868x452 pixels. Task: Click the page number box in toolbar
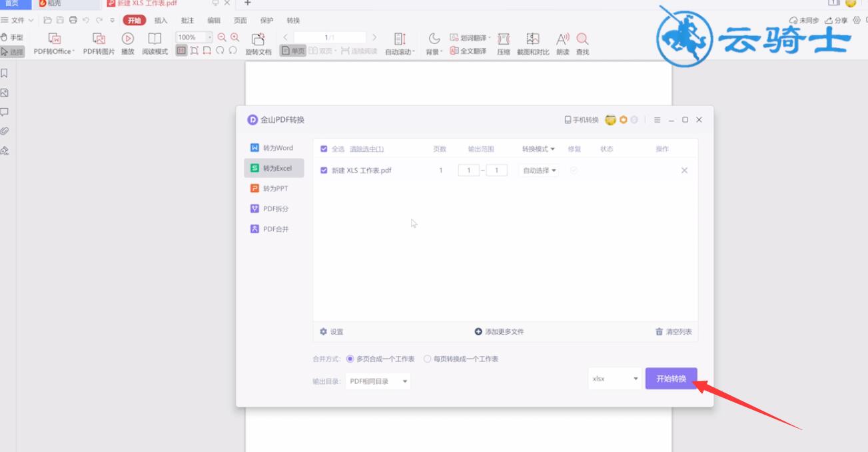pyautogui.click(x=330, y=37)
